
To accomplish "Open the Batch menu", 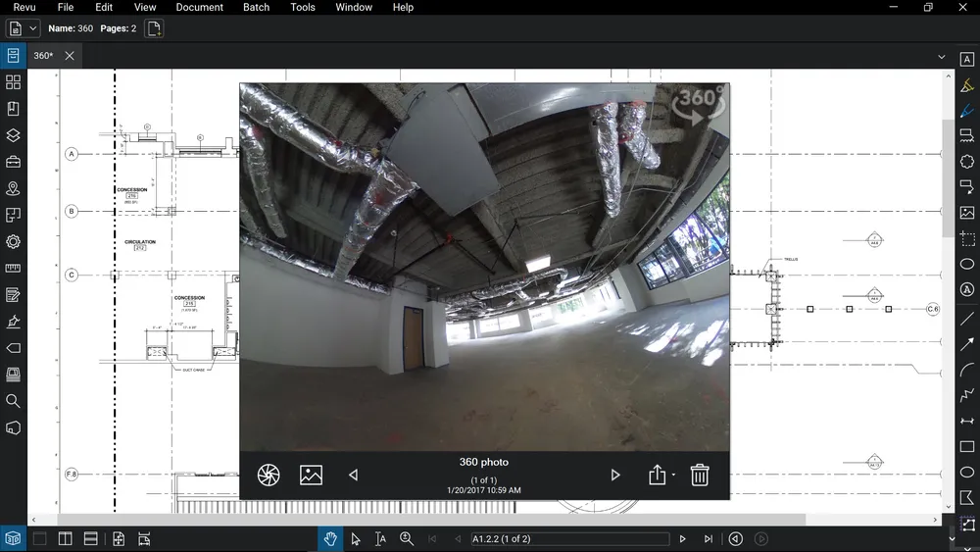I will click(256, 7).
